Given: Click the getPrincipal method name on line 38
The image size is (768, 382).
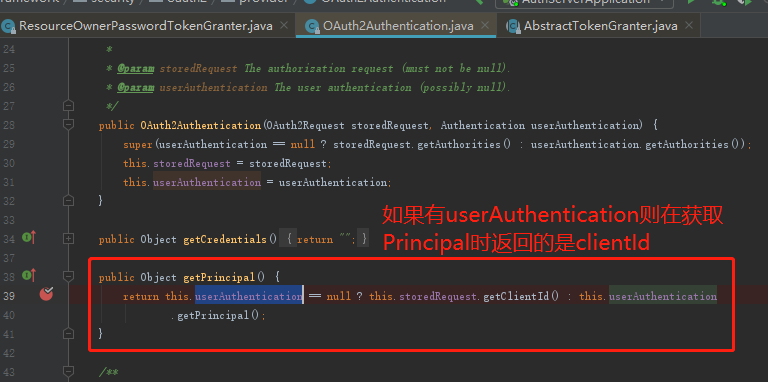Looking at the screenshot, I should tap(219, 278).
